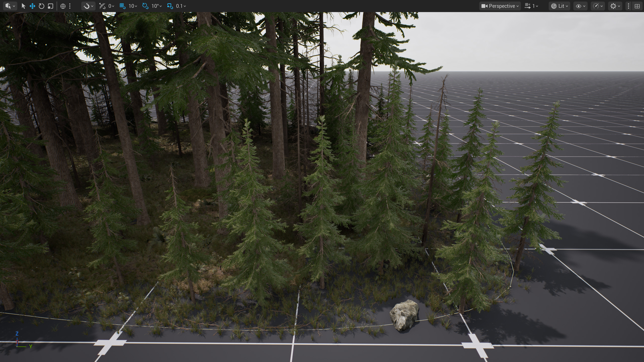Toggle scale snapping icon
The height and width of the screenshot is (362, 644).
pos(170,6)
